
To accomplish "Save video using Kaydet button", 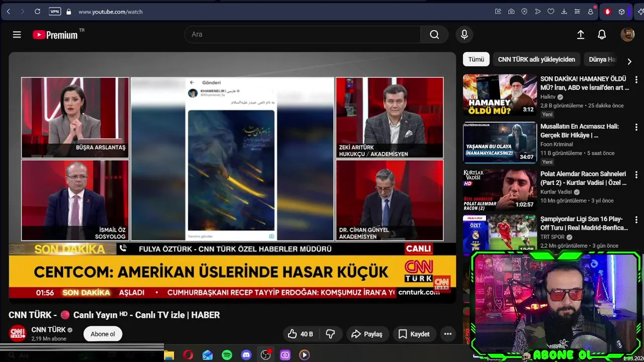I will tap(414, 334).
